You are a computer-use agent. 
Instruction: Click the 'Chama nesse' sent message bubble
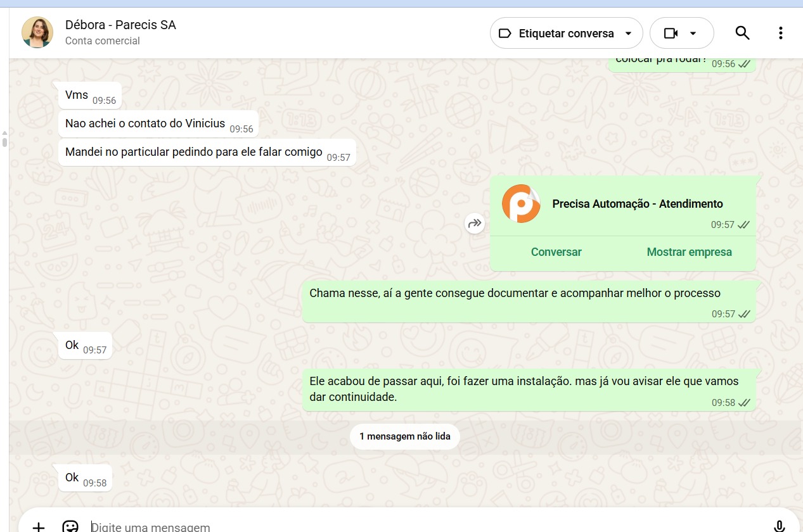[x=515, y=294]
